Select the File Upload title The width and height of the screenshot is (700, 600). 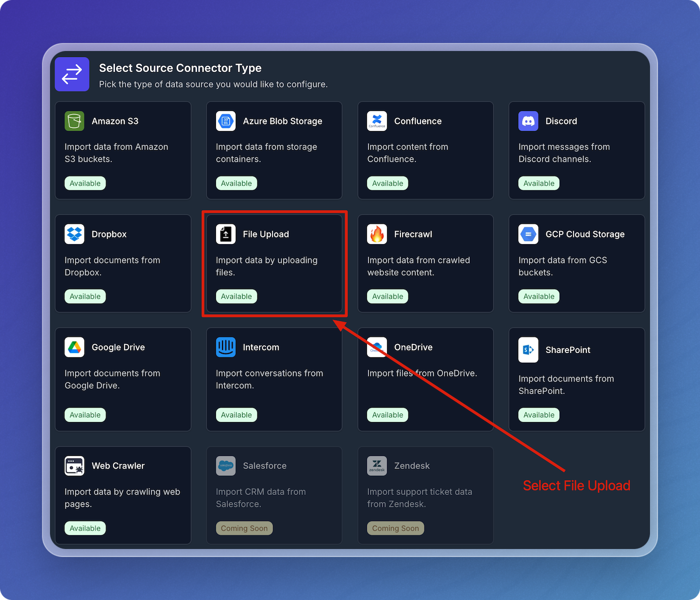pos(266,234)
